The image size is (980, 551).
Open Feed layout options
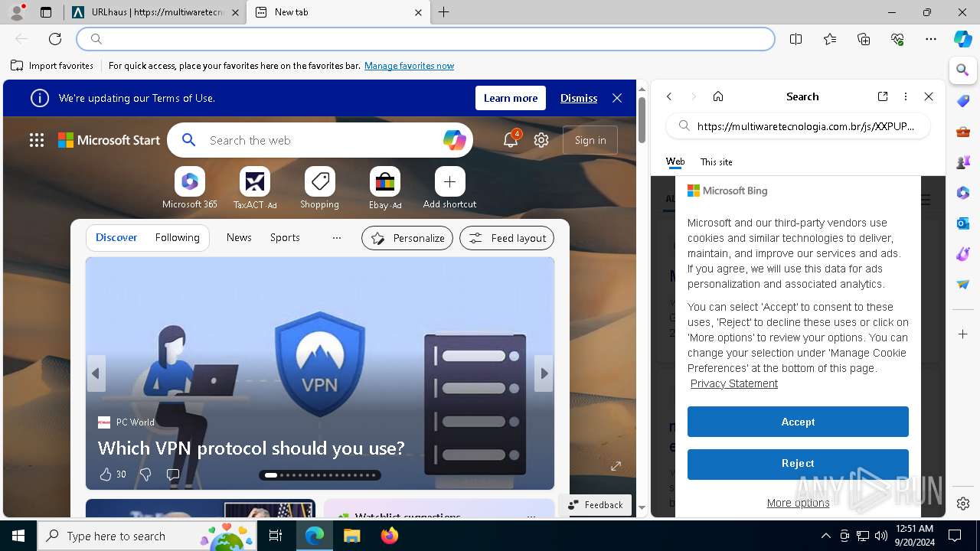click(x=507, y=238)
